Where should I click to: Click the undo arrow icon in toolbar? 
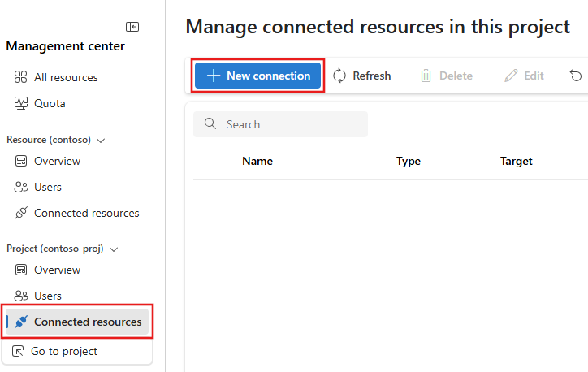pos(576,76)
